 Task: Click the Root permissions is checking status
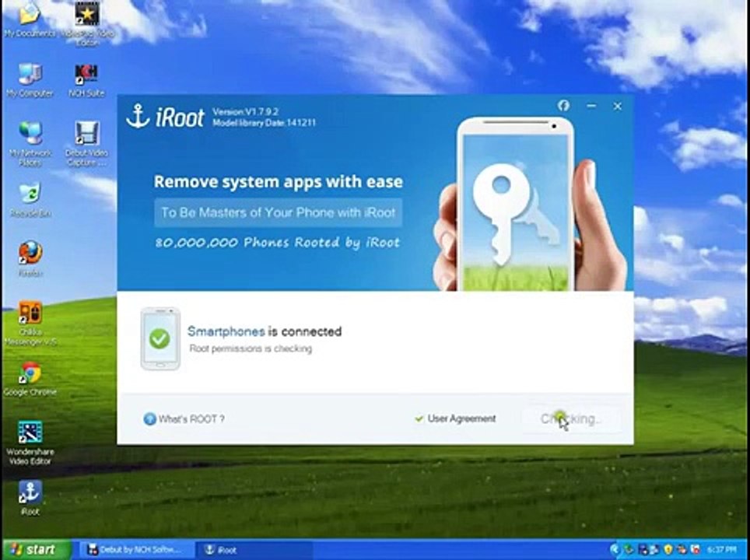point(251,348)
